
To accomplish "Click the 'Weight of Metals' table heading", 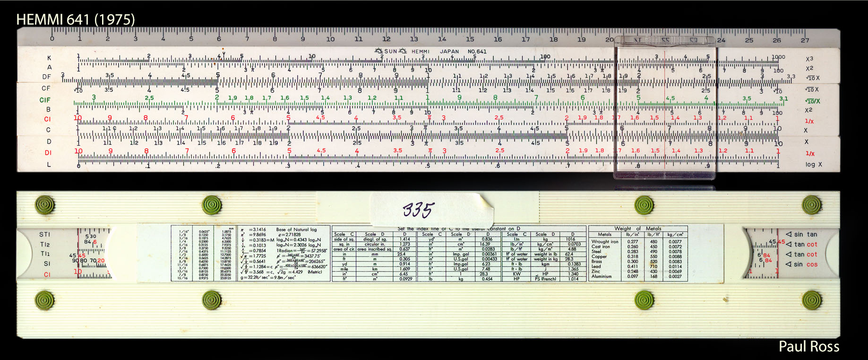I will (637, 228).
